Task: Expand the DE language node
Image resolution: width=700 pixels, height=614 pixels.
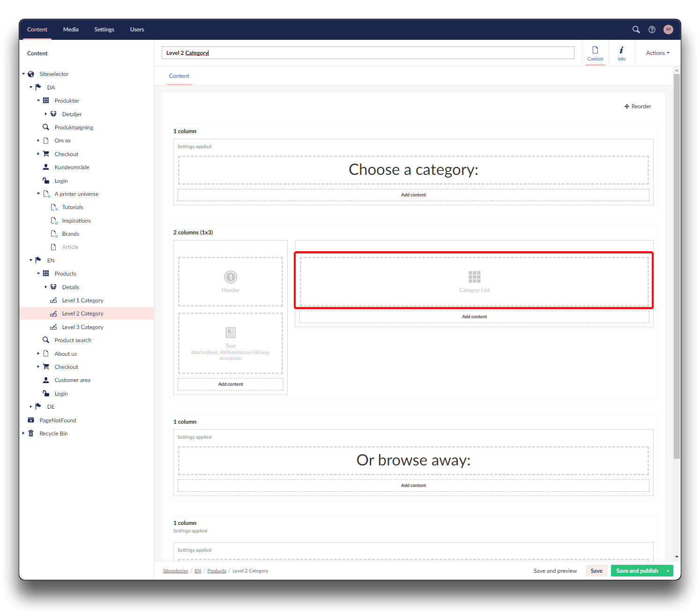Action: [31, 407]
